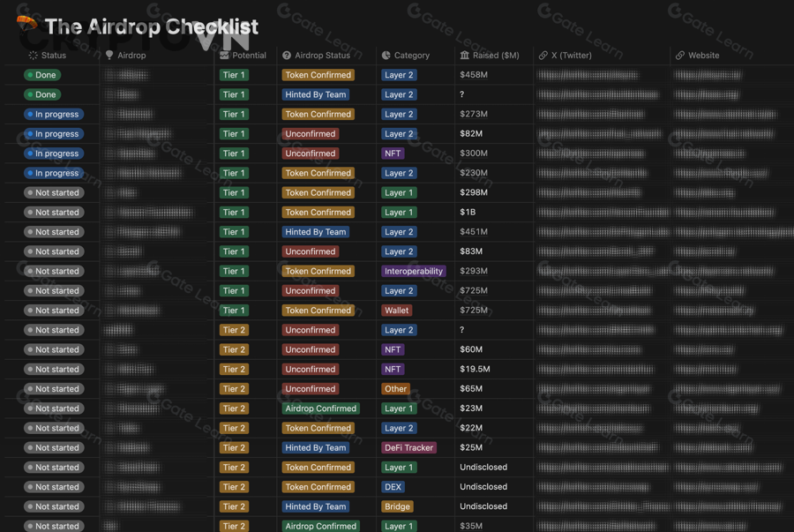Open the Interoperability category tag

pyautogui.click(x=413, y=271)
